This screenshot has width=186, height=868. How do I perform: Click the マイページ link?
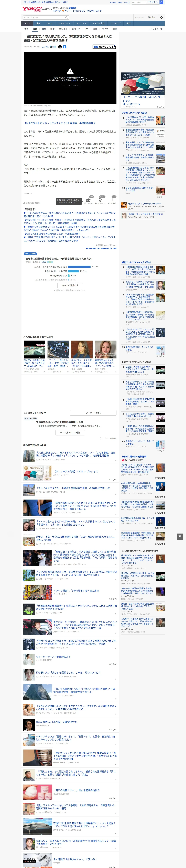139,17
